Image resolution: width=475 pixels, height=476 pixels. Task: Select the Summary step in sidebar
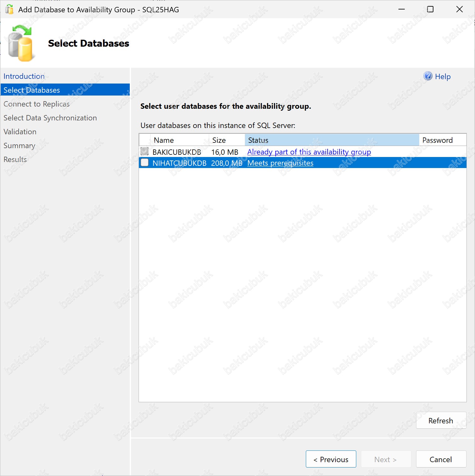pos(19,146)
